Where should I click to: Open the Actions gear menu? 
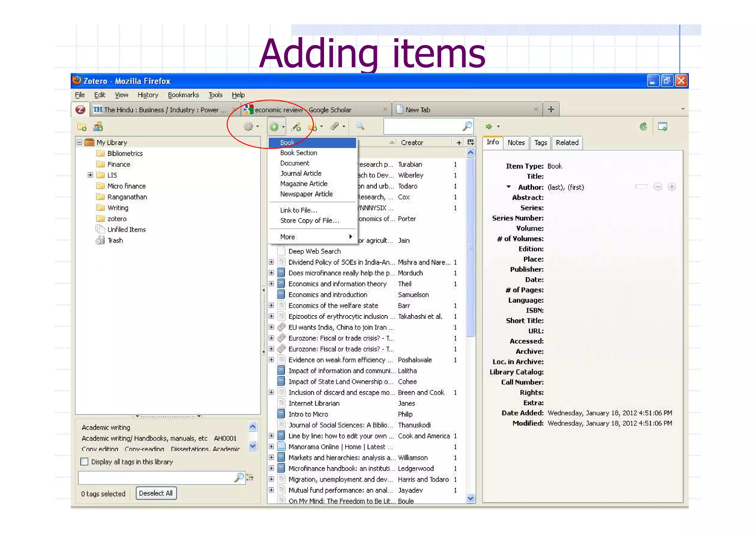click(x=251, y=127)
